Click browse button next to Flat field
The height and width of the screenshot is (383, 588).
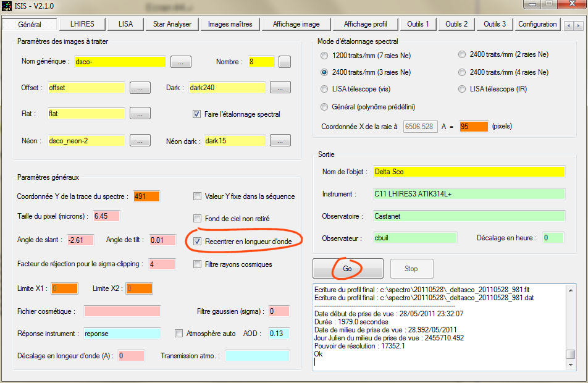point(140,114)
